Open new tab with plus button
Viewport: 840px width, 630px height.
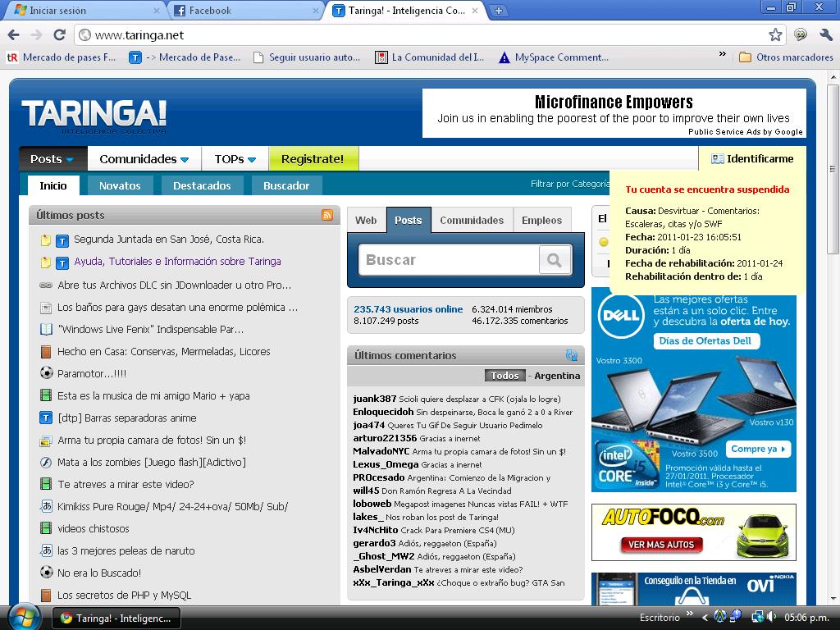pyautogui.click(x=498, y=11)
